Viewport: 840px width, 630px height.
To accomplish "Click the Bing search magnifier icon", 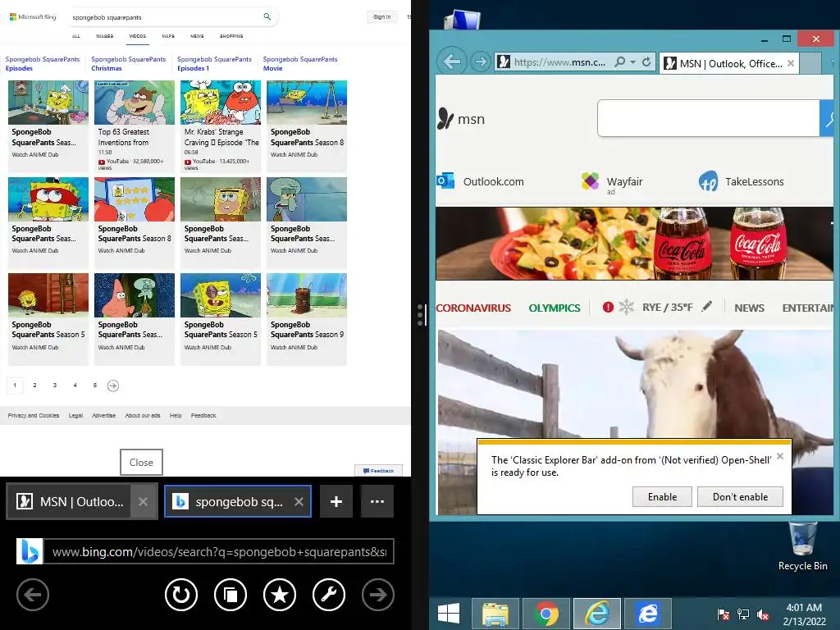I will point(267,16).
